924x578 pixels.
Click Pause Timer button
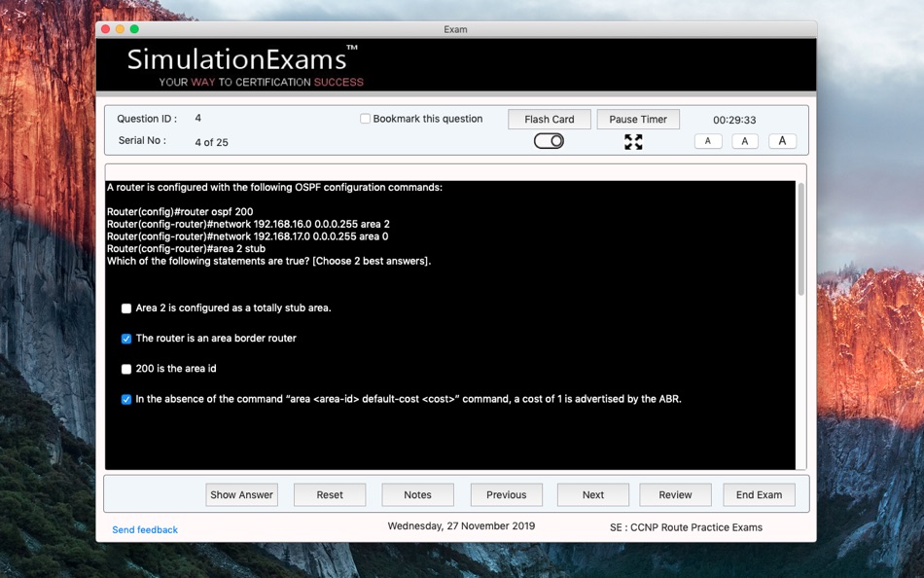[x=638, y=119]
